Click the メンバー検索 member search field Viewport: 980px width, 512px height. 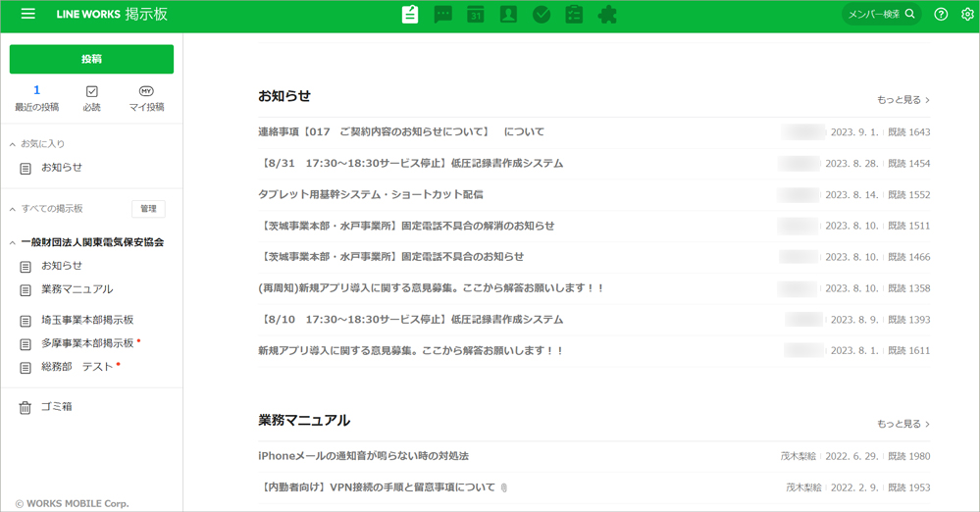coord(873,14)
